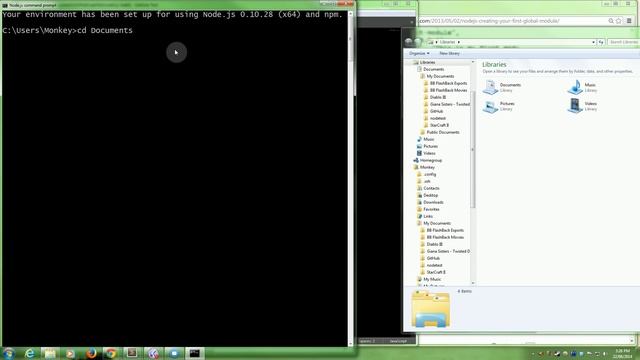
Task: Select GitHub folder under the Libraries branch
Action: click(436, 111)
